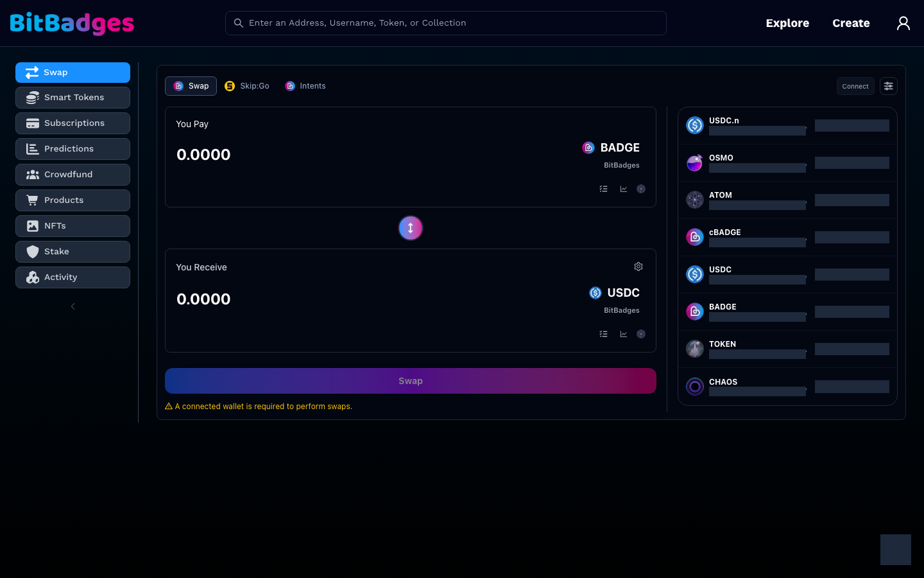The height and width of the screenshot is (578, 924).
Task: Switch to the Intents tab
Action: tap(305, 86)
